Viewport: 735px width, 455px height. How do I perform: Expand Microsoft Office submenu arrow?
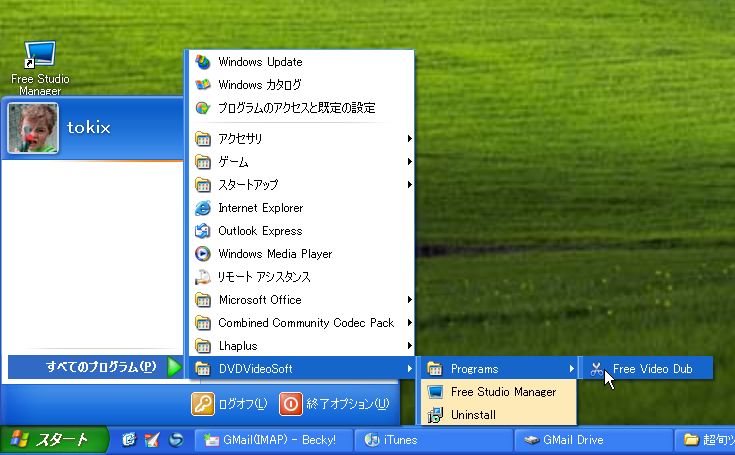click(x=409, y=299)
